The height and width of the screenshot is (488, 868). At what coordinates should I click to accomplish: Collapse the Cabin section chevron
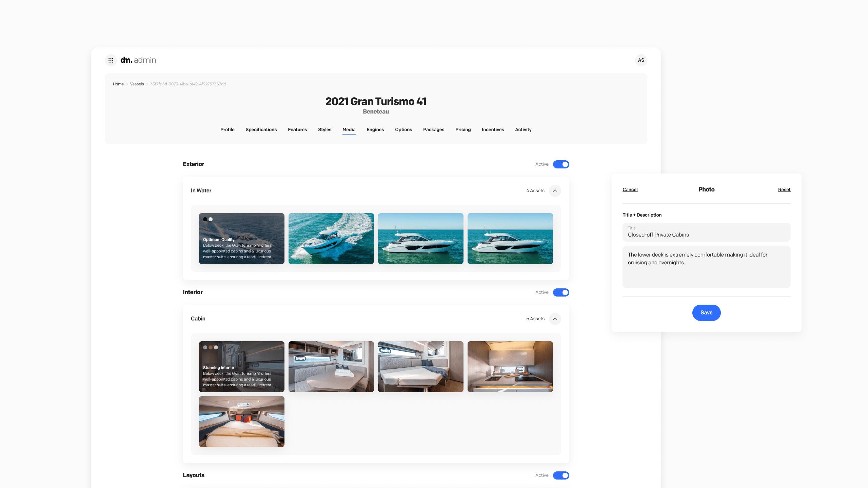click(x=555, y=319)
